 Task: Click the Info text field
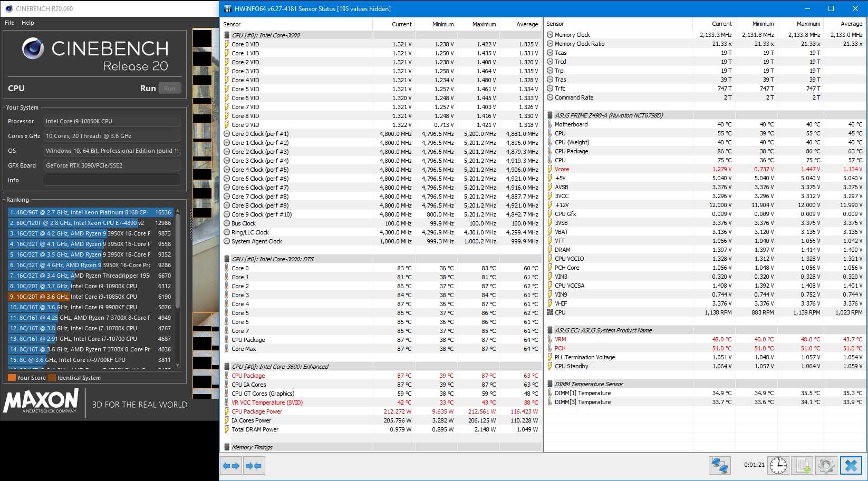[112, 180]
